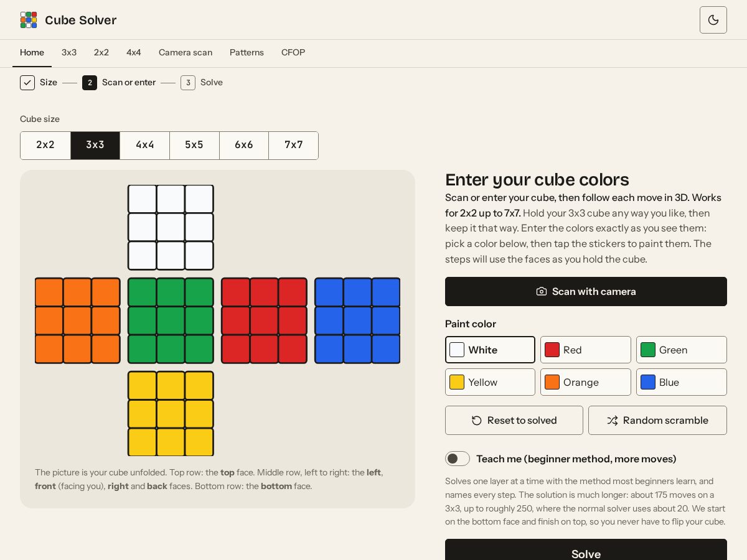Click the Cube size label
This screenshot has height=560, width=747.
click(40, 119)
